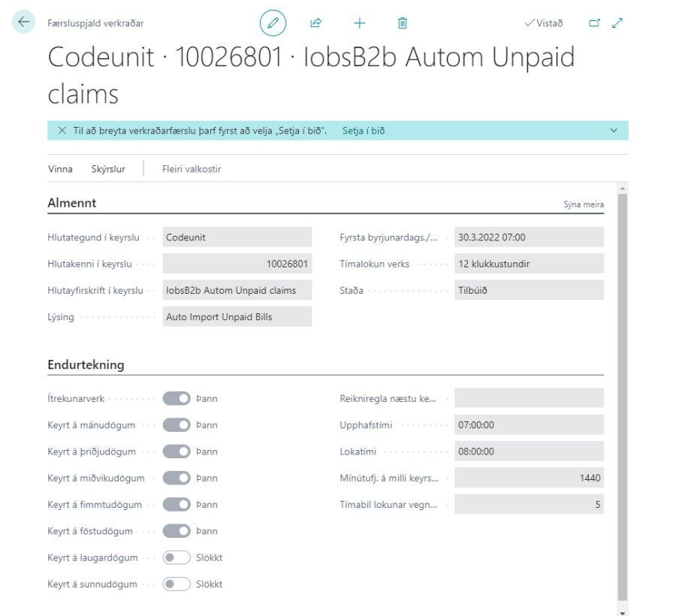This screenshot has height=616, width=676.
Task: Enable Keyrt á laugardögum toggle
Action: (177, 557)
